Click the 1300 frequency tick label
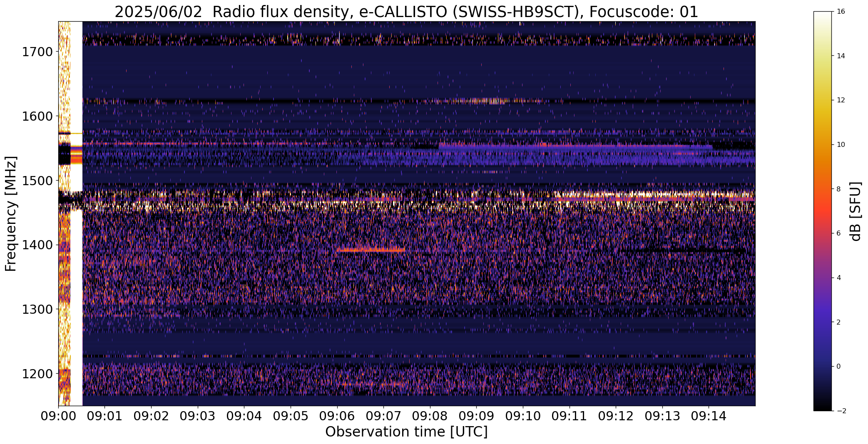 37,310
